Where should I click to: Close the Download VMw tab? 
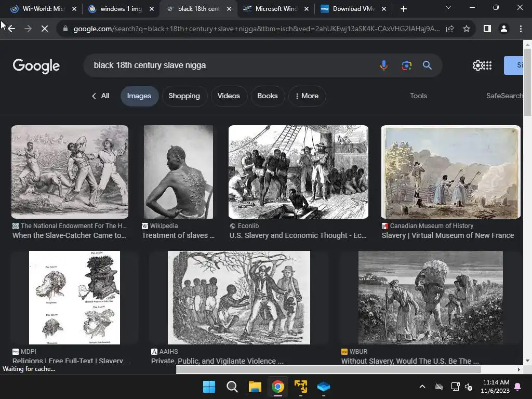(384, 9)
